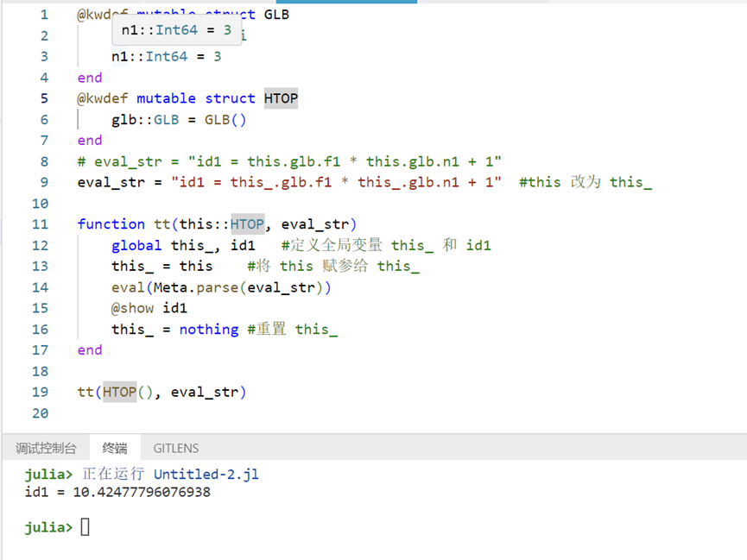747x560 pixels.
Task: Click the GLB struct name on line 1
Action: (x=276, y=15)
